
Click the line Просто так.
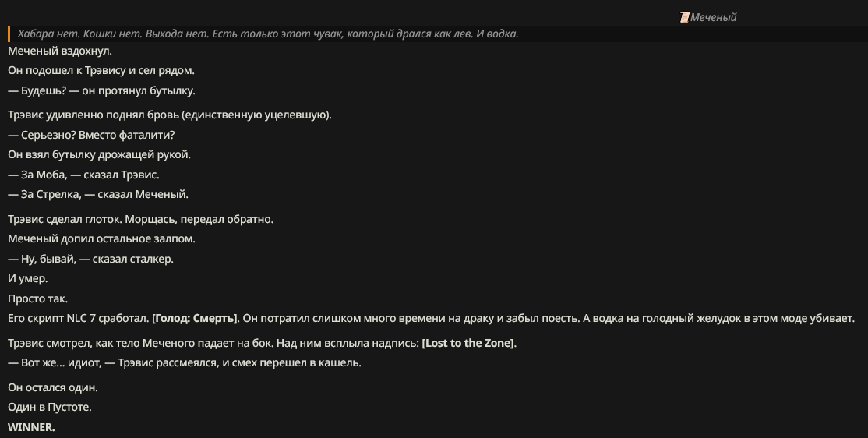tap(37, 299)
